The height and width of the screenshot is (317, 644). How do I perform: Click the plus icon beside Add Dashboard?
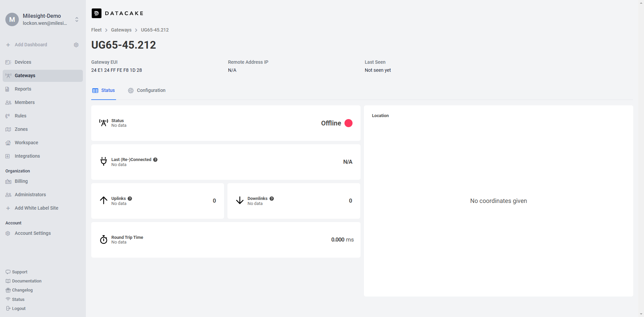[x=8, y=45]
